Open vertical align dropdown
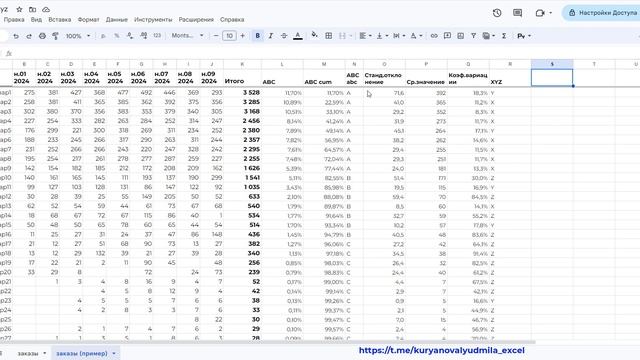Viewport: 640px width, 360px height. coord(382,36)
